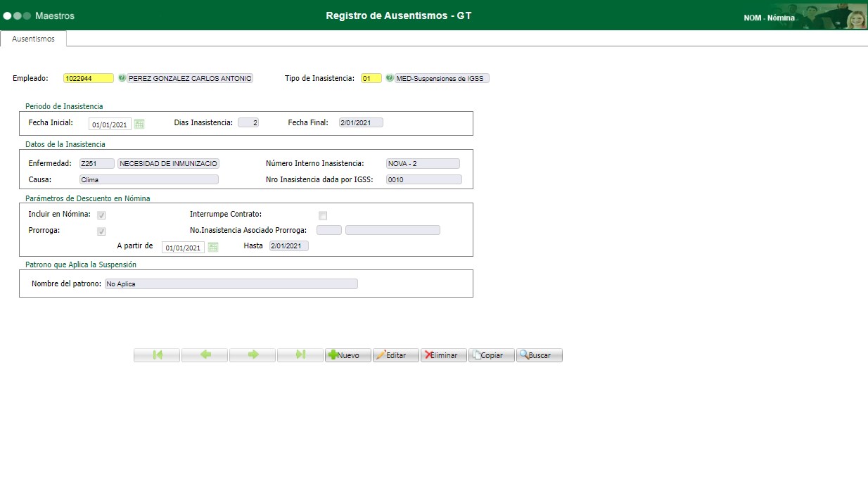Click the Copiar button

pos(492,355)
